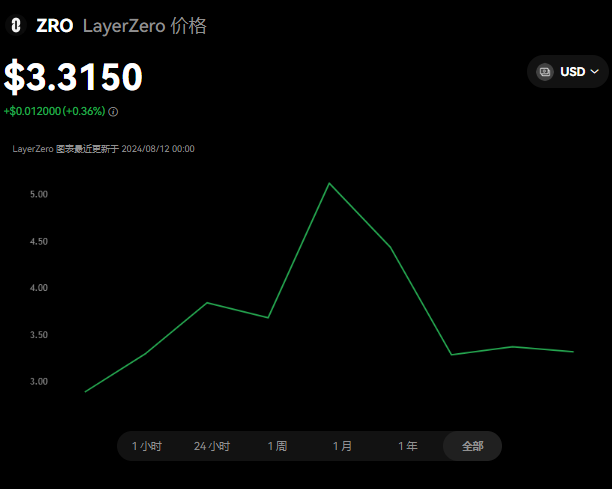612x489 pixels.
Task: Click the 5.00 y-axis label
Action: click(39, 194)
